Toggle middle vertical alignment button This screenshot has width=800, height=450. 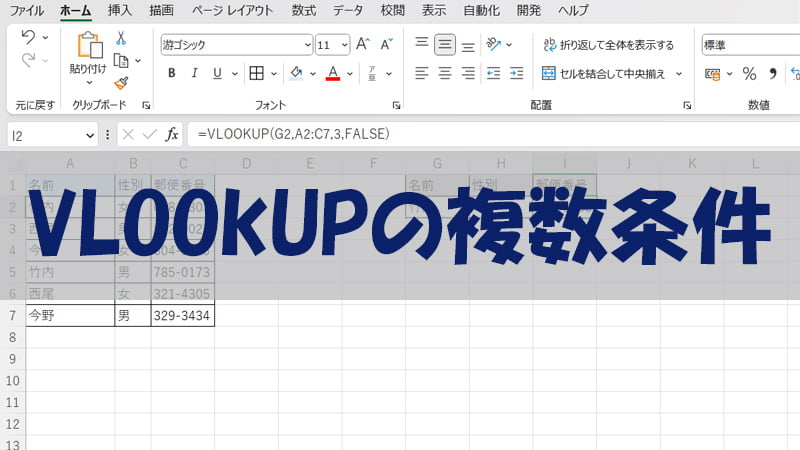pos(444,45)
